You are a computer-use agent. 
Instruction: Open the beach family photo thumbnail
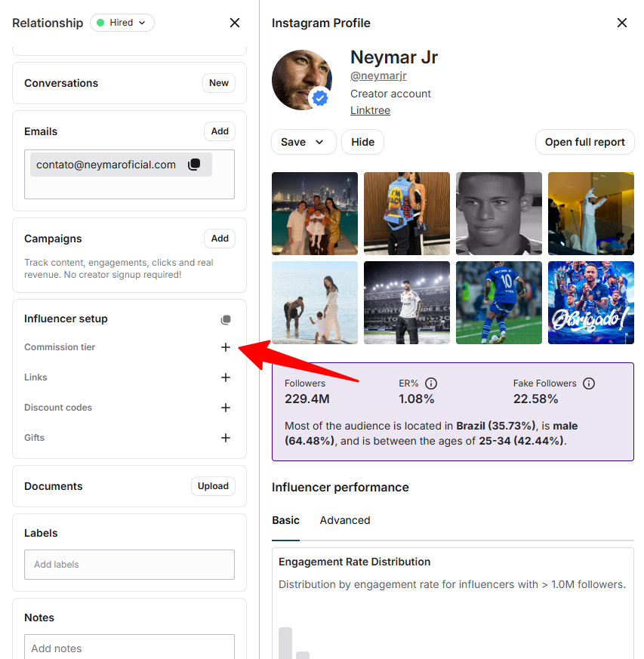315,303
